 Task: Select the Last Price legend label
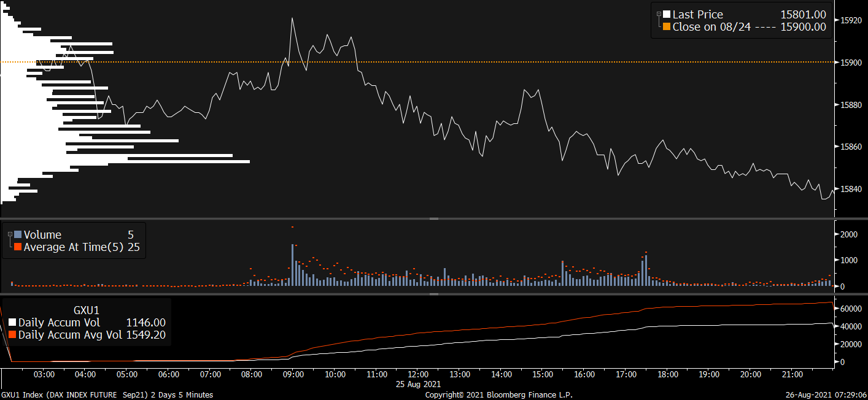tap(698, 15)
